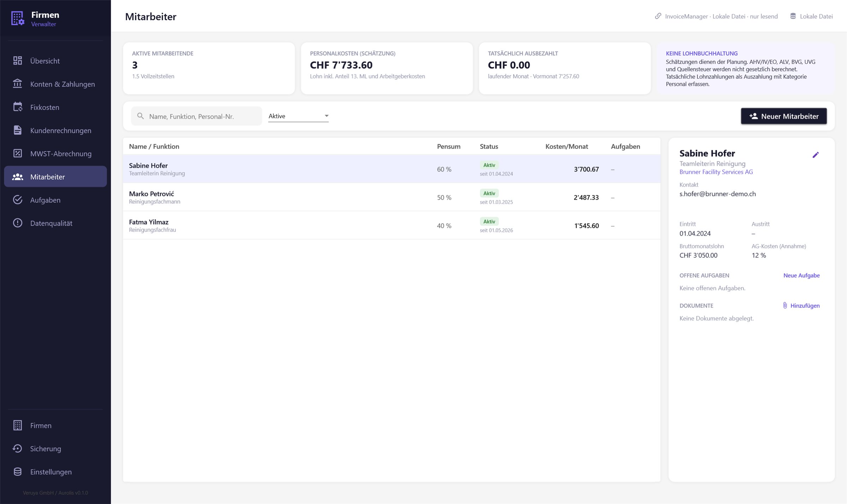This screenshot has width=847, height=504.
Task: Click Hinzufügen to add a document
Action: pos(801,306)
